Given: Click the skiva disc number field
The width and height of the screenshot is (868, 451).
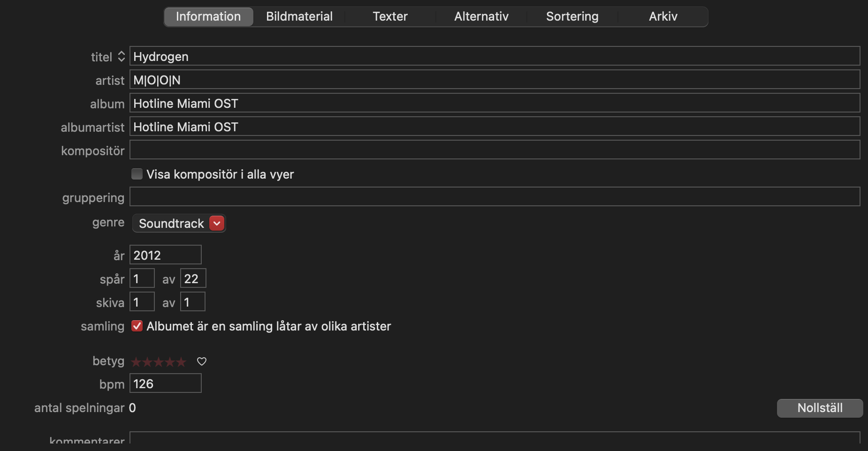Looking at the screenshot, I should [142, 301].
